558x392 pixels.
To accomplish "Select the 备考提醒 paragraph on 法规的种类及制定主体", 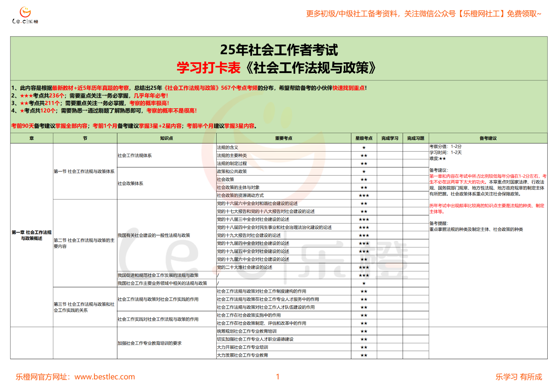I will (x=476, y=226).
